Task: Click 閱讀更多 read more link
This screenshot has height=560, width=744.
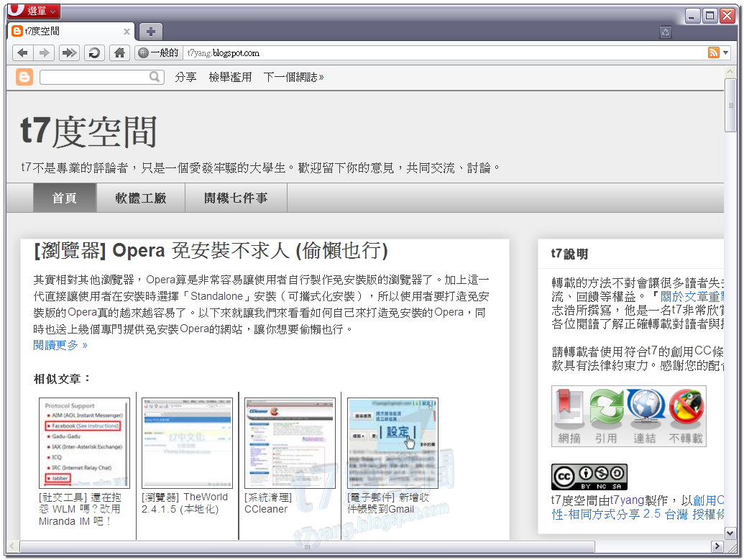Action: coord(60,345)
